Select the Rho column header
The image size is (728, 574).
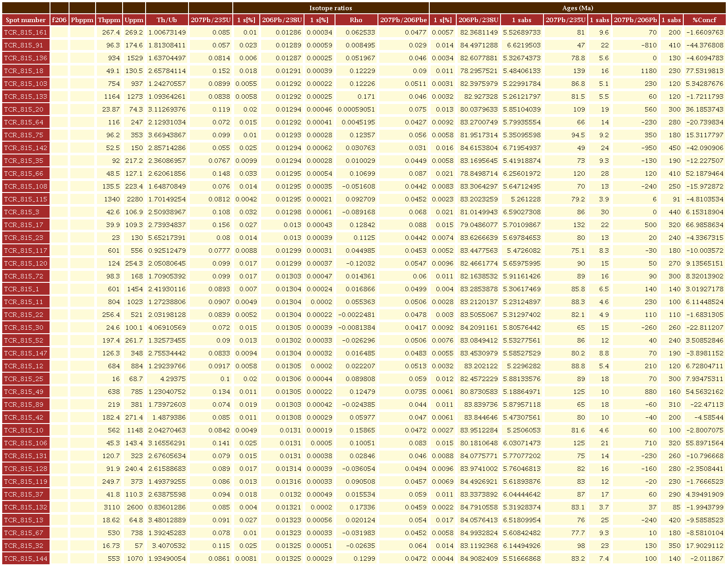[x=356, y=20]
